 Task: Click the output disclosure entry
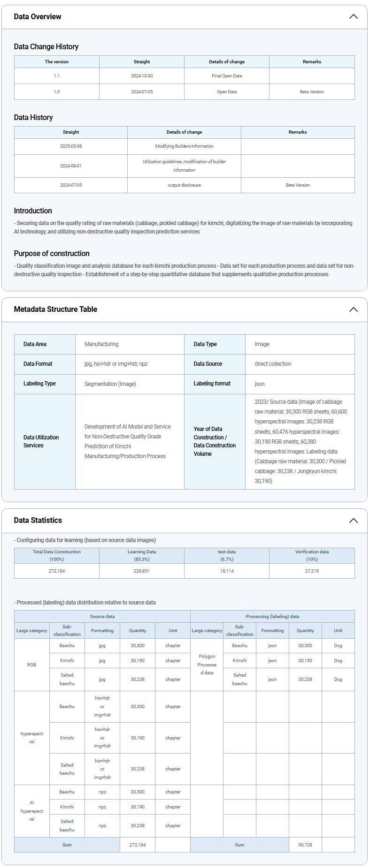coord(184,185)
